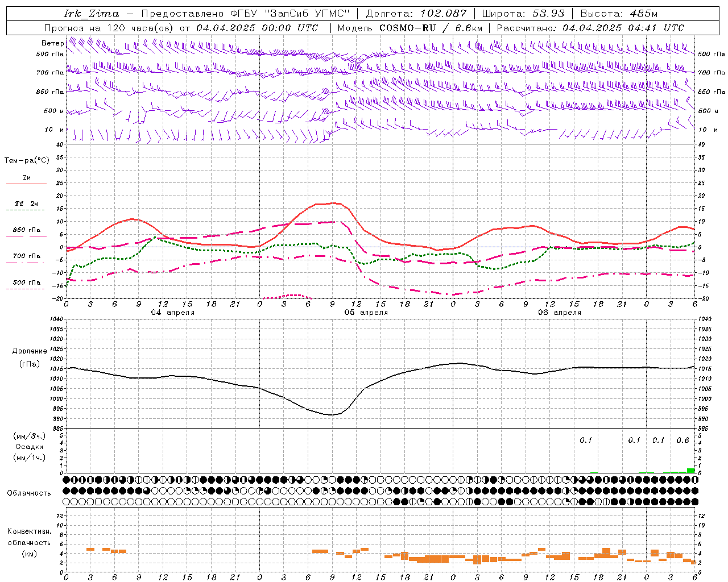Click the Широта: 53.93 value
728x582 pixels.
[523, 14]
